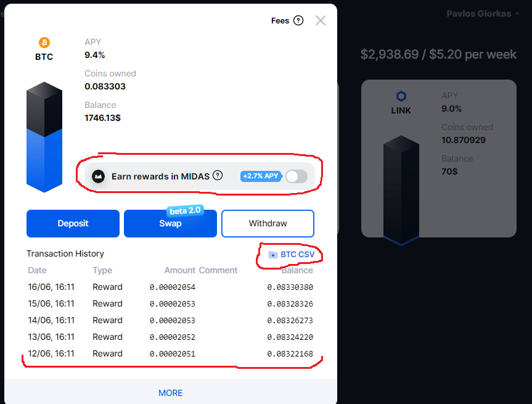Download the BTC CSV file
This screenshot has width=532, height=404.
tap(292, 254)
